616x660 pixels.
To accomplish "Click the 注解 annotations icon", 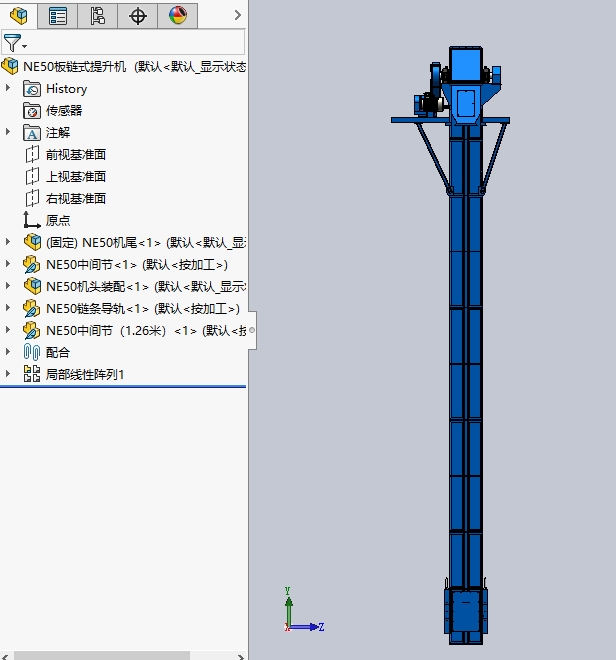I will 32,133.
